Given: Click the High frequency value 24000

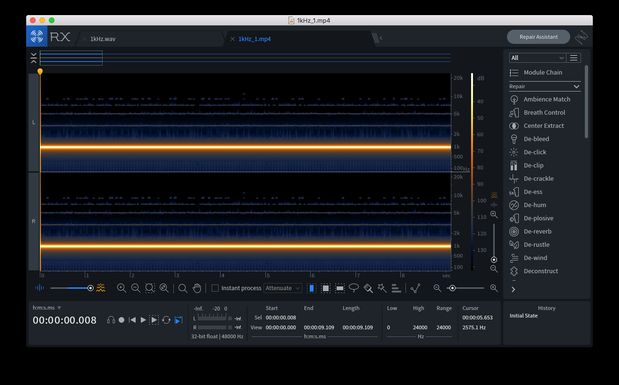Looking at the screenshot, I should 420,328.
